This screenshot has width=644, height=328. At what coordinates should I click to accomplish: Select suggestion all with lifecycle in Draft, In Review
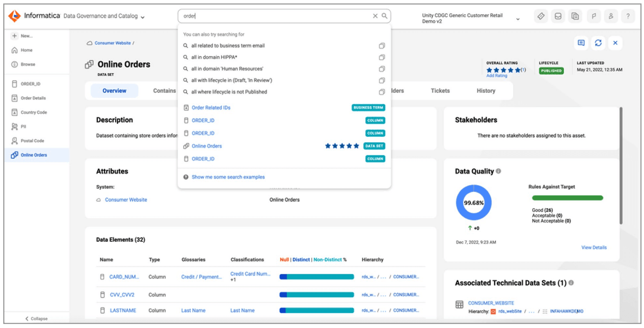[x=232, y=81]
